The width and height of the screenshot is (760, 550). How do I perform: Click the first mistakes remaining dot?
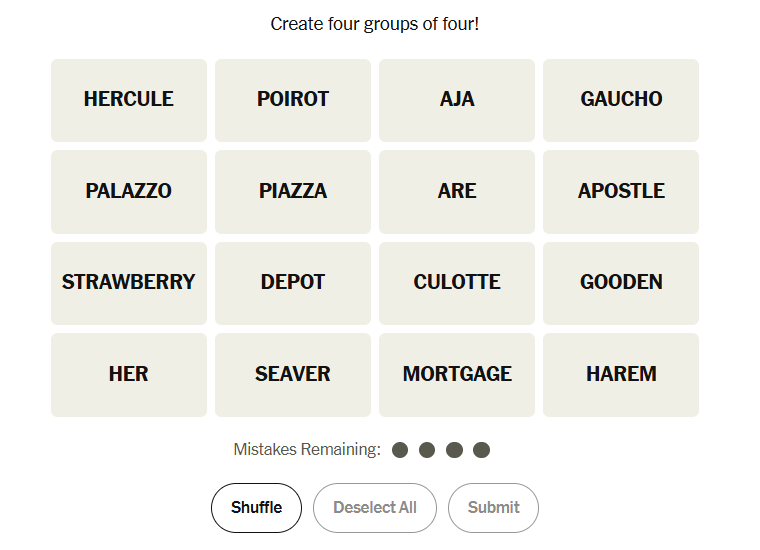[400, 450]
